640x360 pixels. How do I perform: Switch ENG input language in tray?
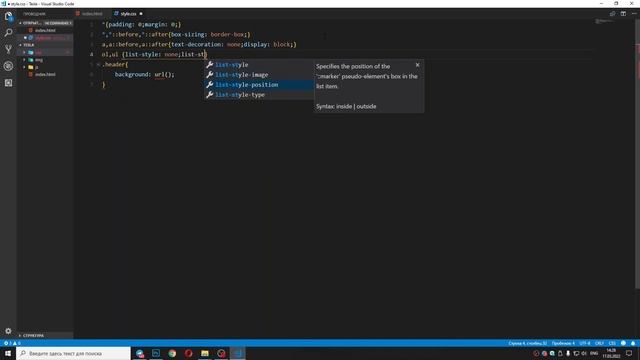594,353
